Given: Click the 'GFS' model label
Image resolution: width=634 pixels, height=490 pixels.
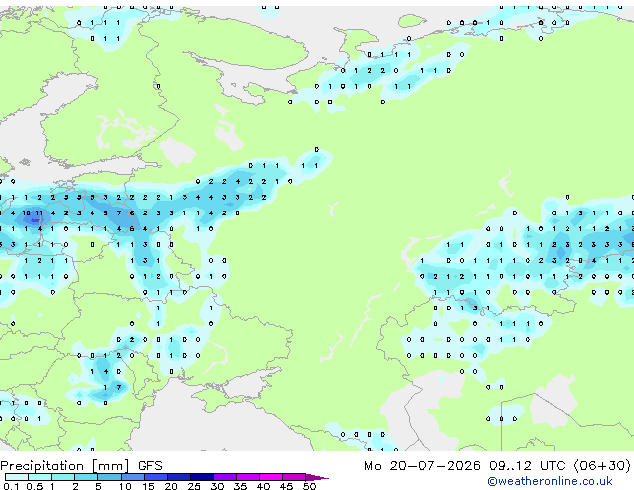Looking at the screenshot, I should coord(150,466).
